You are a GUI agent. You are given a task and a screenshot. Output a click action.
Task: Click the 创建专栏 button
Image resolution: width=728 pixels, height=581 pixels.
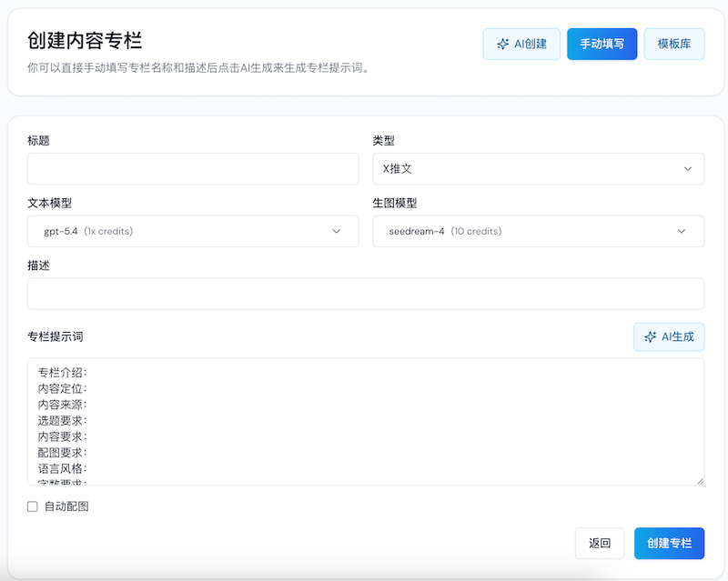[x=669, y=544]
